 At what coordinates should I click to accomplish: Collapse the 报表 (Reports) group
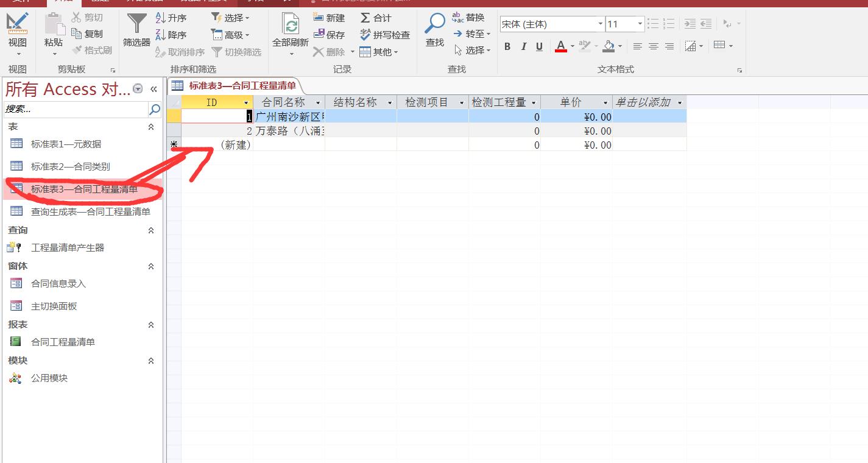click(151, 325)
